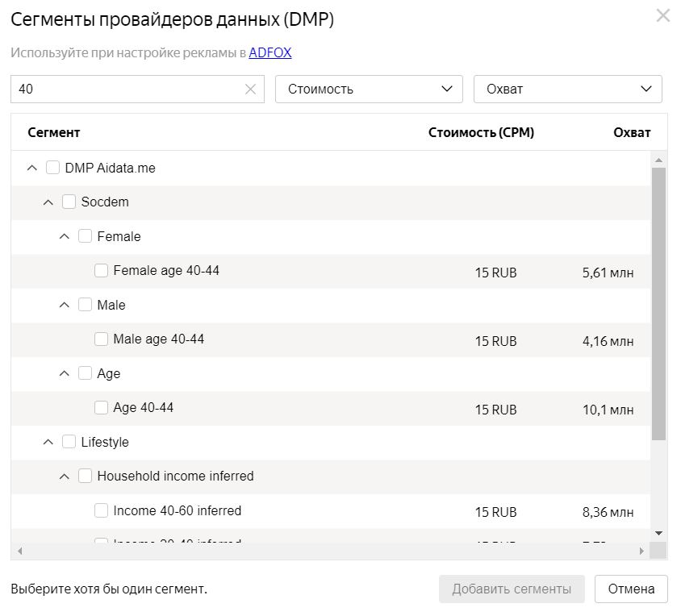The width and height of the screenshot is (681, 616).
Task: Click the horizontal scroll left arrow
Action: (20, 551)
